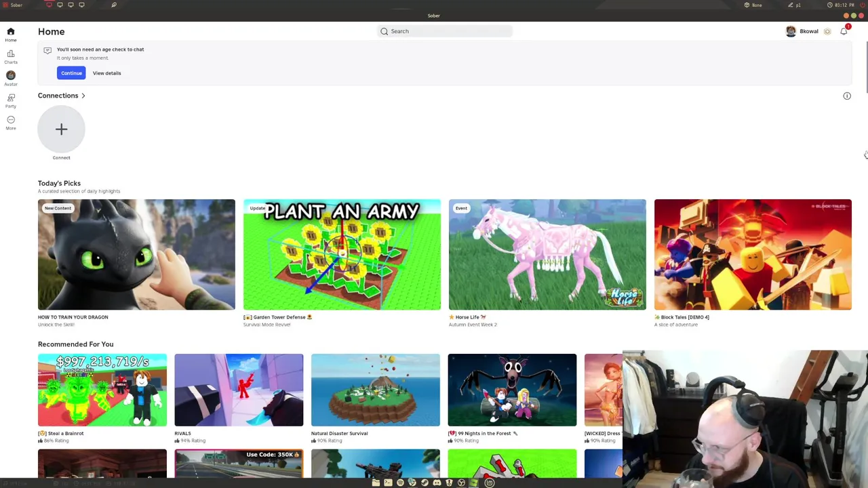The width and height of the screenshot is (868, 488).
Task: Open the Block Tales DEMO 4 thumbnail
Action: [753, 255]
